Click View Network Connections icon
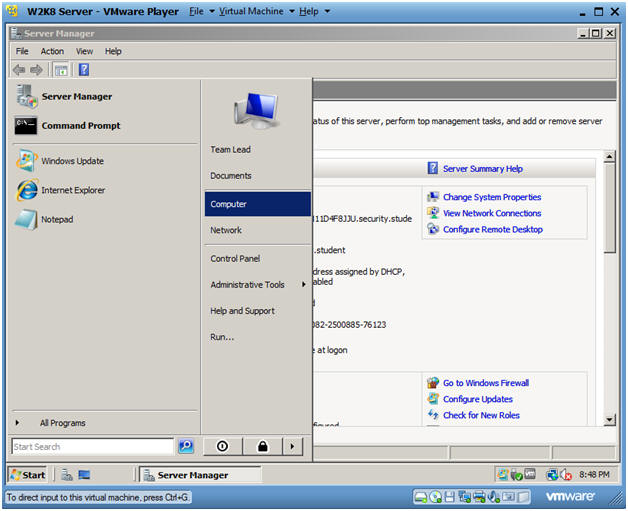The width and height of the screenshot is (628, 511). click(x=433, y=212)
